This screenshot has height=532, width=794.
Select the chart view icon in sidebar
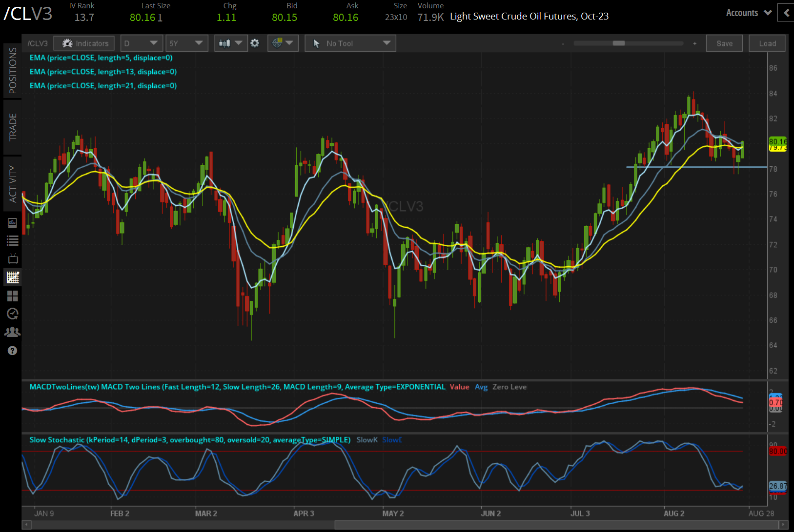click(12, 277)
